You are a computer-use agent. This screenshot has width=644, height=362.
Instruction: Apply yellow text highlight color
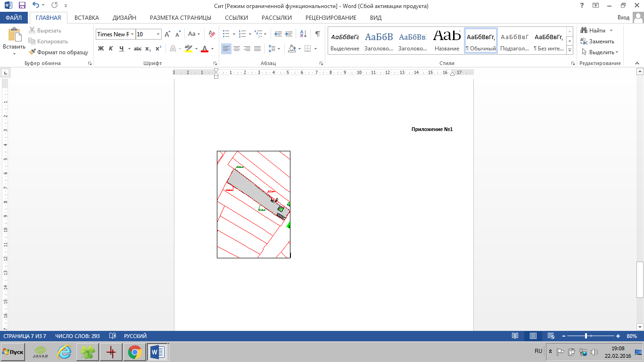(x=189, y=49)
